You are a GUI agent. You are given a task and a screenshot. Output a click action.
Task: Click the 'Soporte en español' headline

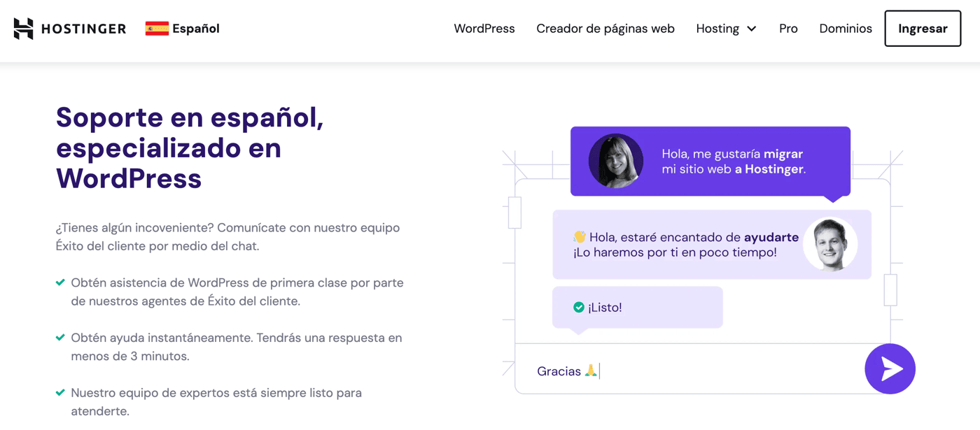click(190, 148)
